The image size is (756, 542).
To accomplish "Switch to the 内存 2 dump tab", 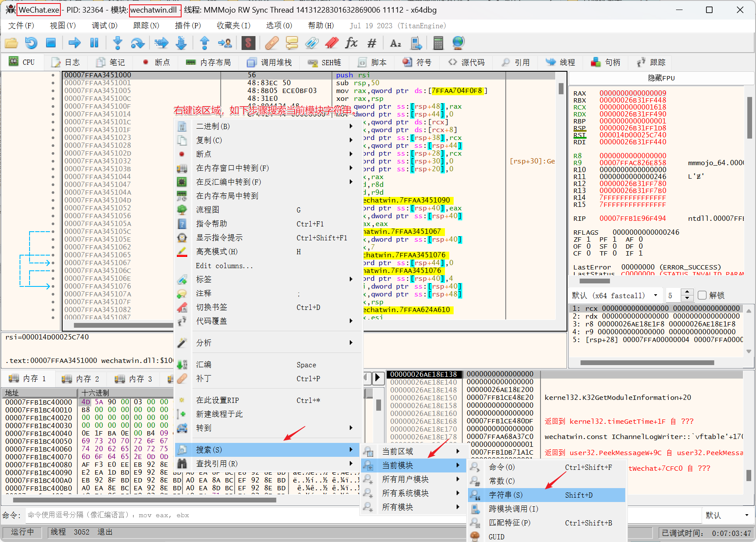I will [81, 379].
